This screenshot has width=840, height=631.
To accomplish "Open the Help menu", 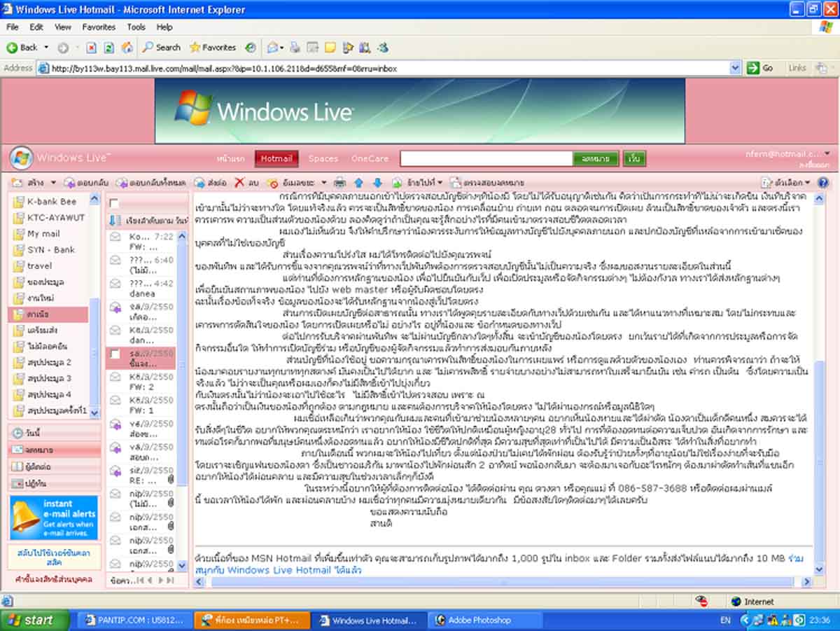I will pyautogui.click(x=164, y=27).
